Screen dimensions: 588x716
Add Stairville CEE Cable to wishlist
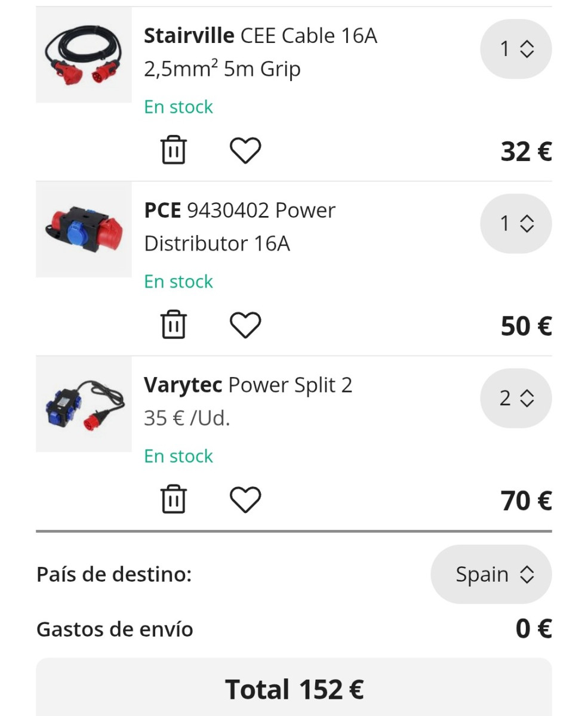tap(245, 150)
